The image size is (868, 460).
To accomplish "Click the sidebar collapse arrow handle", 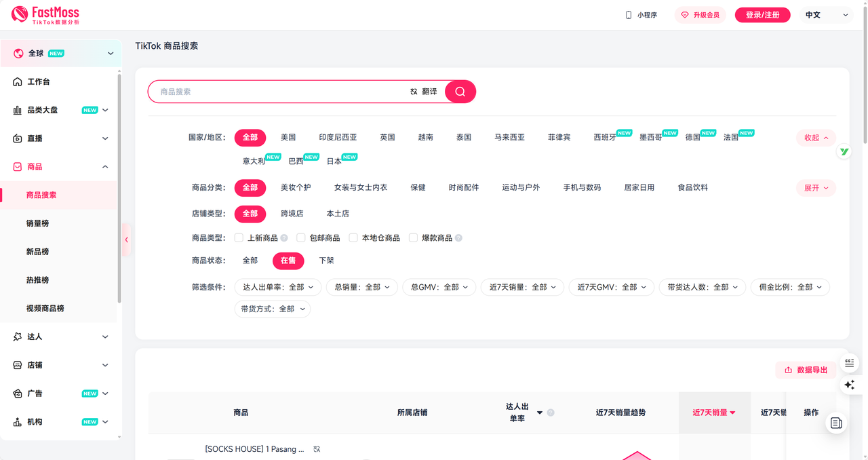I will (126, 239).
